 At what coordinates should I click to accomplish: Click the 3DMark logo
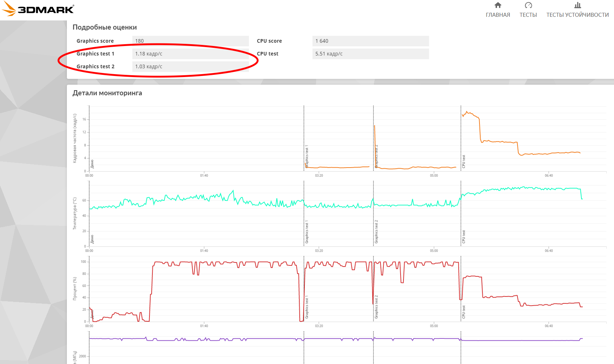pyautogui.click(x=38, y=9)
